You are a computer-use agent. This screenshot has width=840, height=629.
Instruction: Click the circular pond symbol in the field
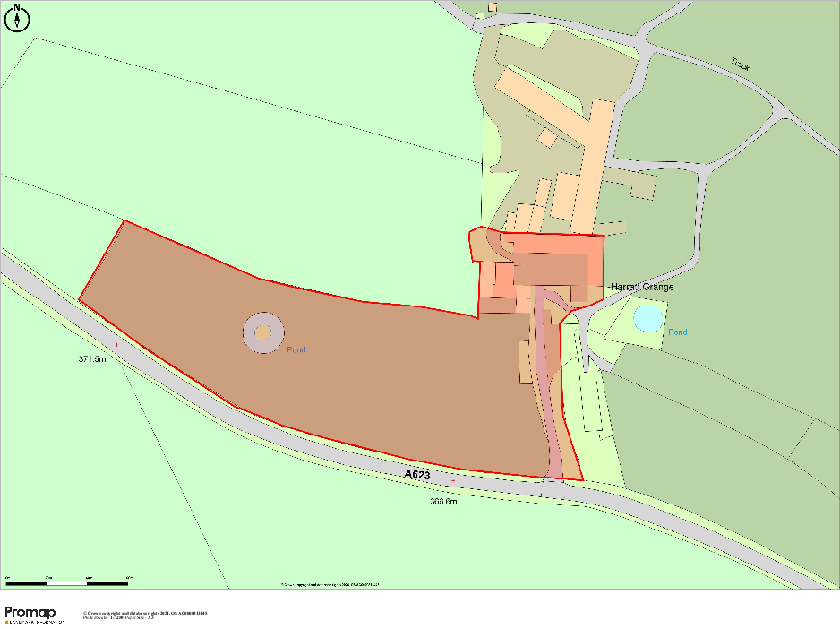coord(263,333)
